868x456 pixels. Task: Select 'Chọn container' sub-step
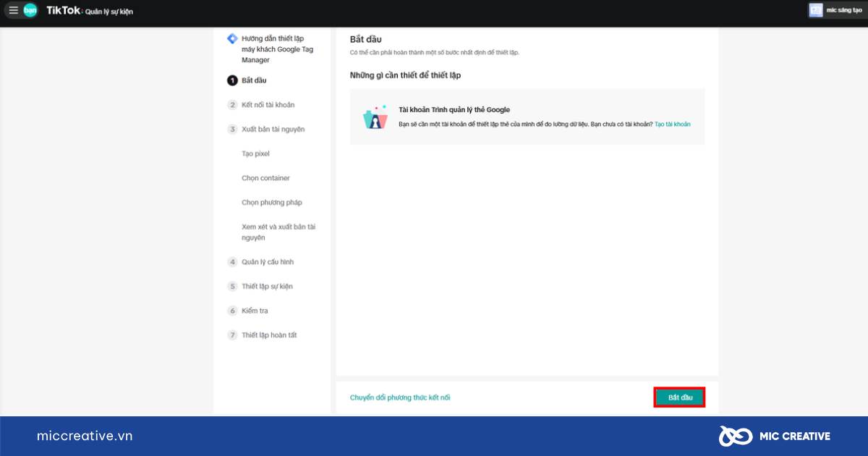265,178
